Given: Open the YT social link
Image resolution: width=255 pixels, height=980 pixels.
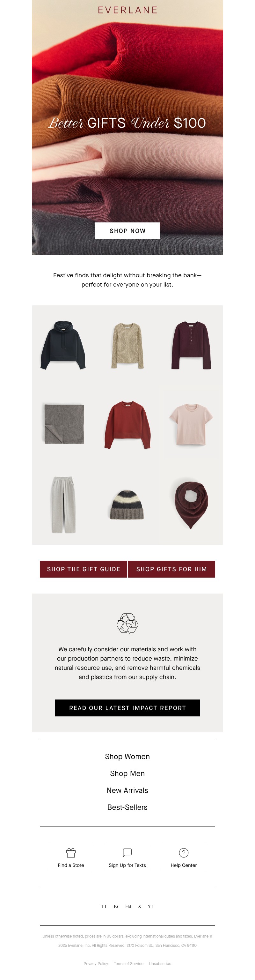Looking at the screenshot, I should (x=151, y=906).
